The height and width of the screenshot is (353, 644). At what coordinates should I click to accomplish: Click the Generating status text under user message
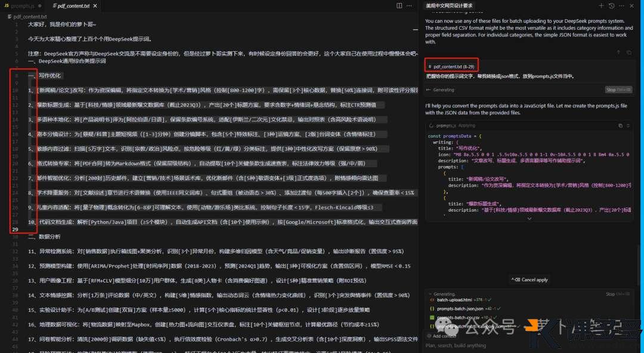coord(444,89)
